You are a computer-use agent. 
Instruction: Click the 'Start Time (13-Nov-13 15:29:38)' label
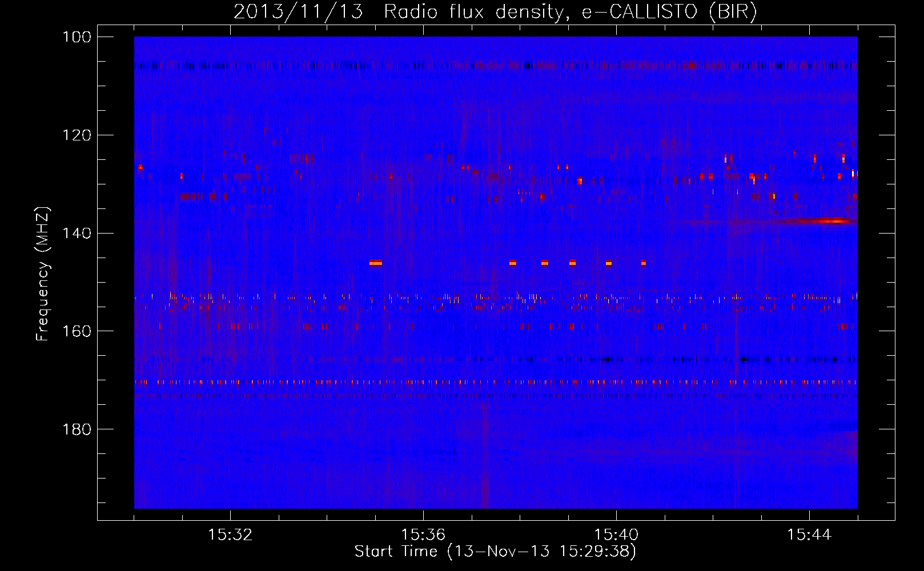[x=495, y=552]
